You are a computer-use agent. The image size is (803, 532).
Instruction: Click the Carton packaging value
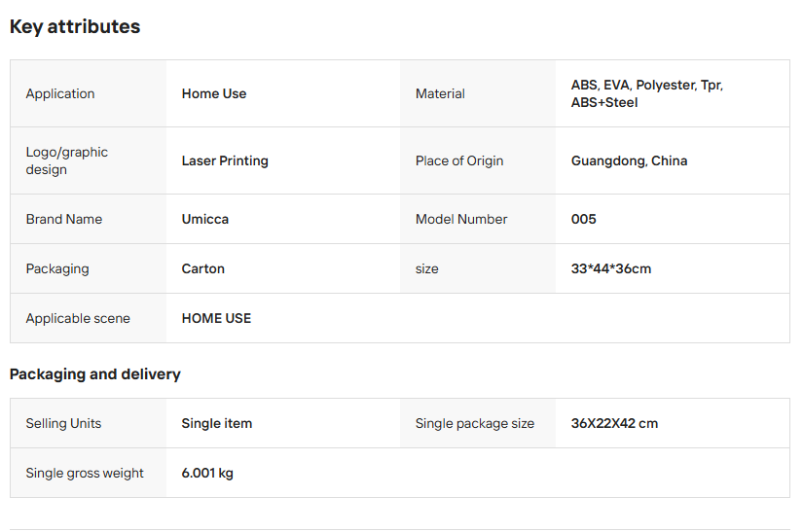point(203,269)
